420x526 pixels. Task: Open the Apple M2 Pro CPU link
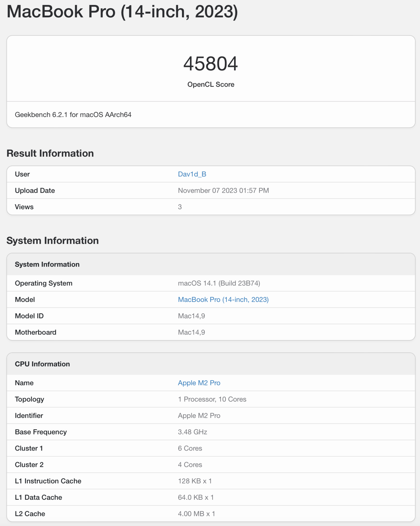199,383
